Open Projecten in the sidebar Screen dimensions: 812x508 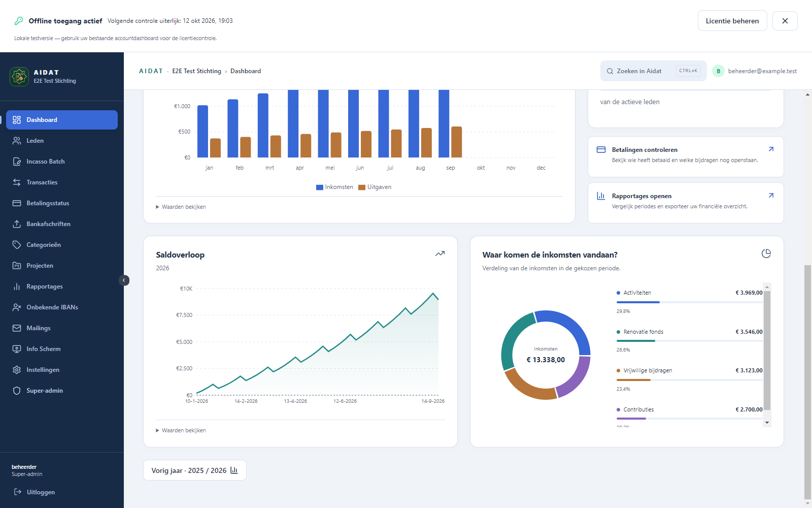pos(62,266)
